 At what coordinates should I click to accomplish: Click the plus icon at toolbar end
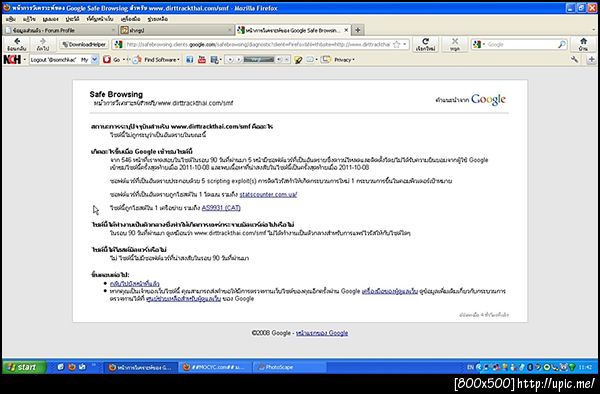pos(591,59)
